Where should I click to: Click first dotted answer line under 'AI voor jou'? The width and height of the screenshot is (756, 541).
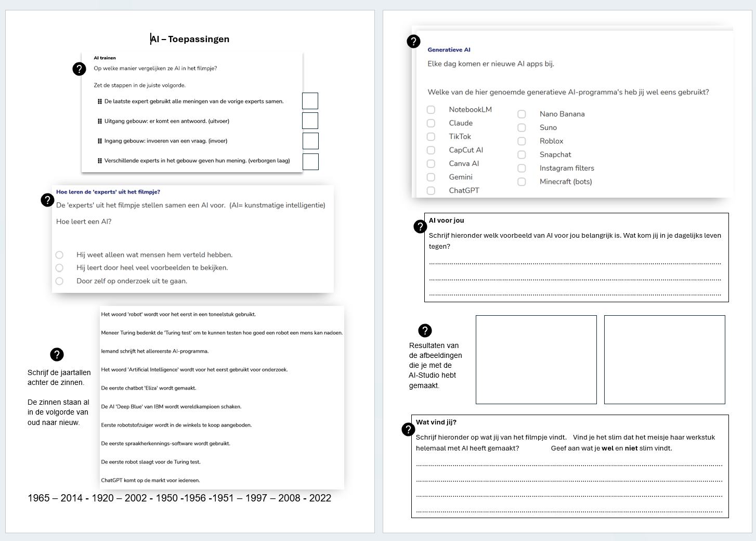click(575, 262)
